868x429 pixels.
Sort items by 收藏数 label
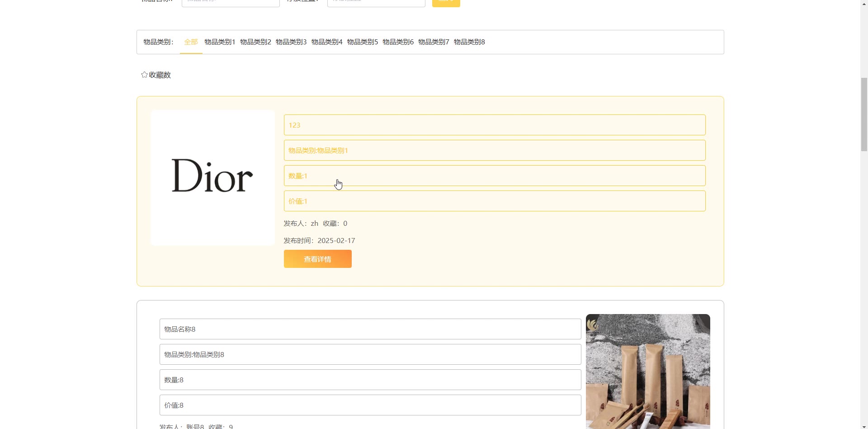point(160,75)
